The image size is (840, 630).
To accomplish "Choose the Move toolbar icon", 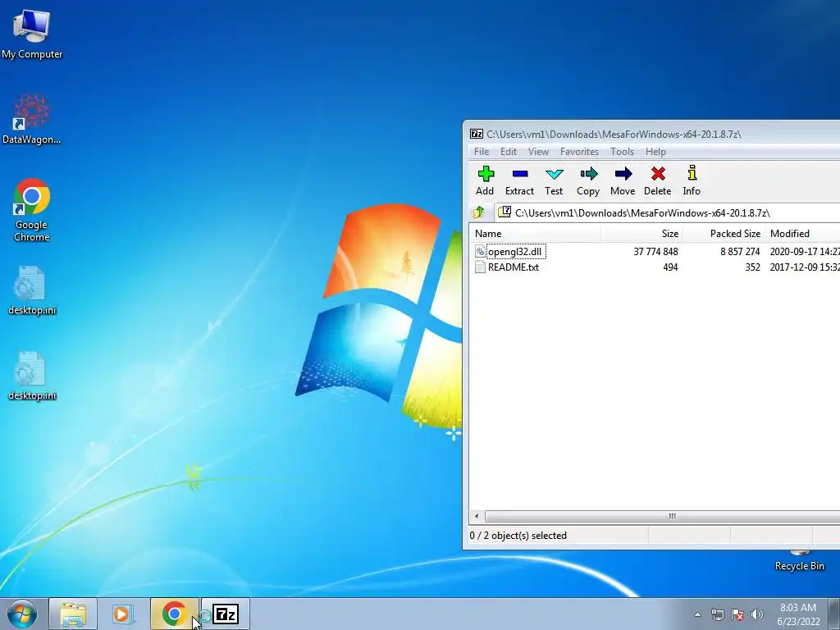I will 623,181.
